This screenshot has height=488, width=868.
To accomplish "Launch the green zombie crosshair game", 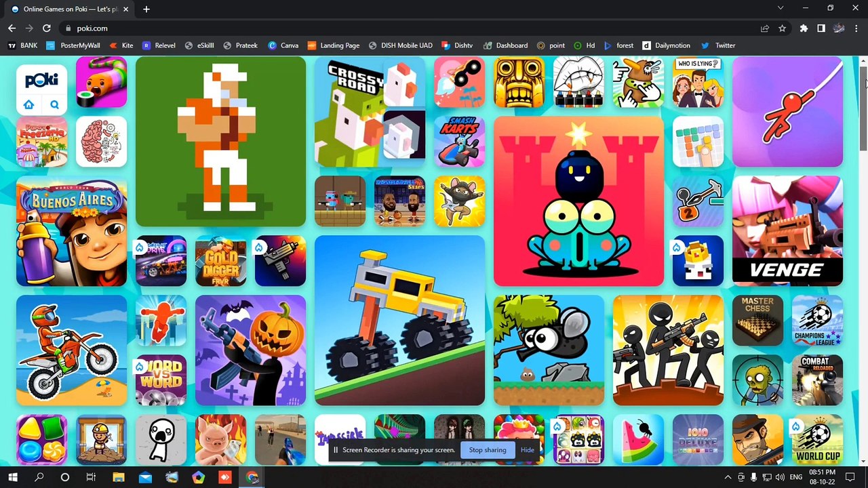I will (x=757, y=380).
